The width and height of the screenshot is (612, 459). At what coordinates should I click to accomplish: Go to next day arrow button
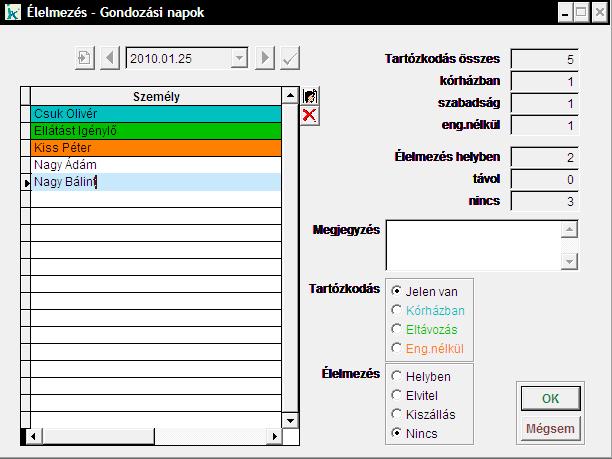265,58
